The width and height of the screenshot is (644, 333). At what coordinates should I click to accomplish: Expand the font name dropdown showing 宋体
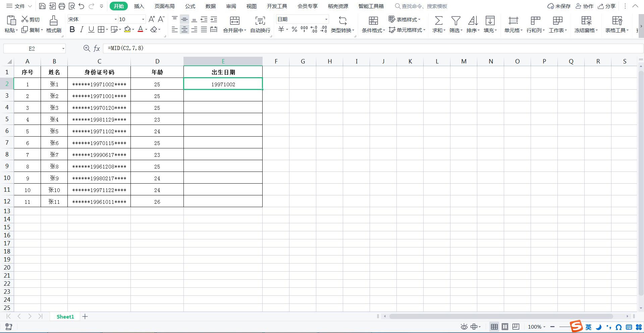116,19
